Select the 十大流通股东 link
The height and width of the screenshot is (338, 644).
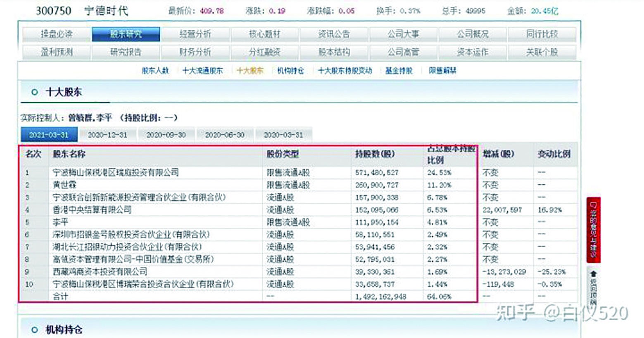click(x=202, y=71)
